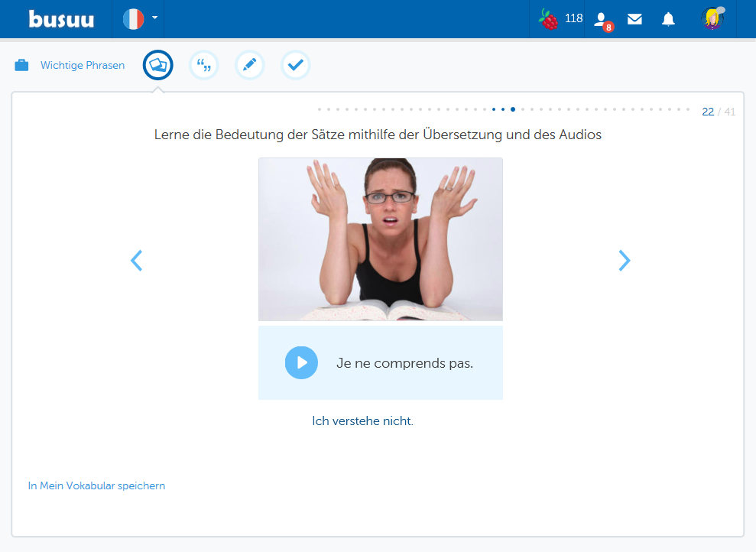756x552 pixels.
Task: Open the Wichtige Phrasen lesson link
Action: [83, 65]
